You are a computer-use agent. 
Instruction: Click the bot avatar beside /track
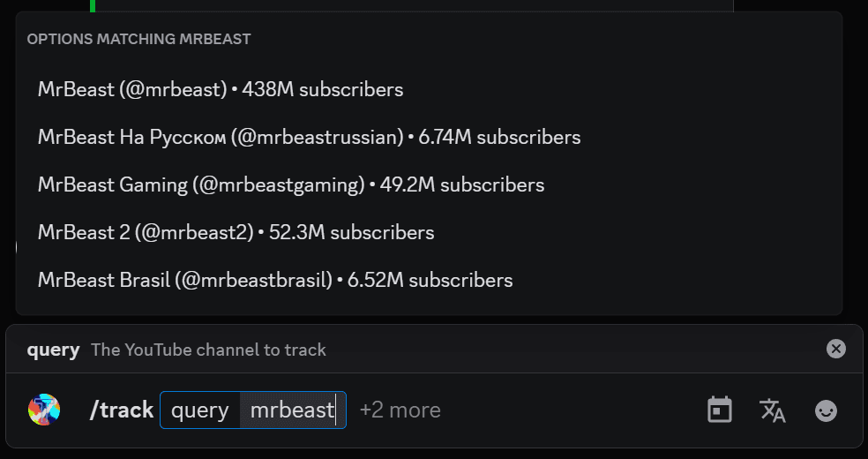click(44, 410)
